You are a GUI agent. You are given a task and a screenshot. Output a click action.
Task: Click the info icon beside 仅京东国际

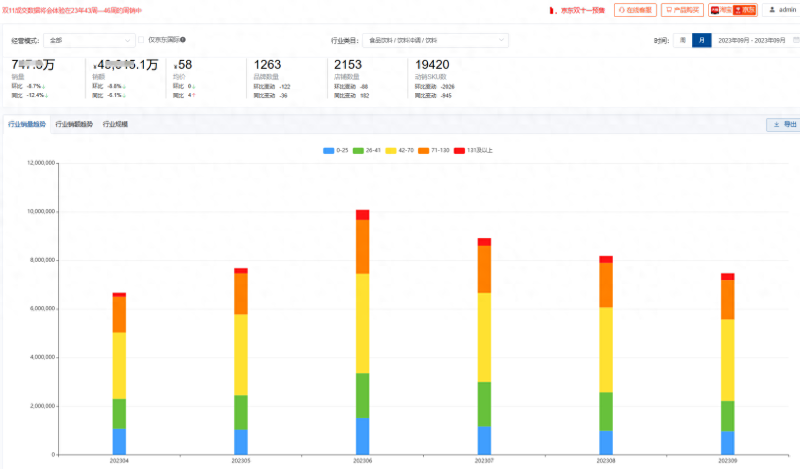coord(183,40)
